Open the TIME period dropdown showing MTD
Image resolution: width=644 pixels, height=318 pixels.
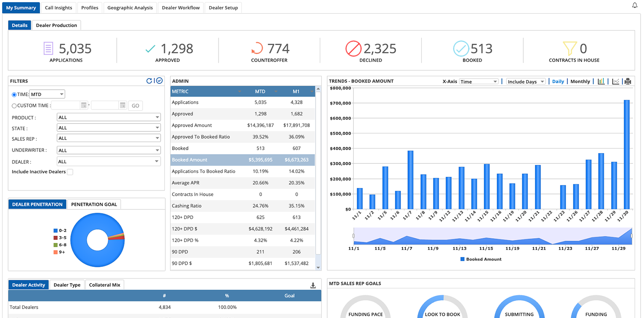click(x=47, y=94)
